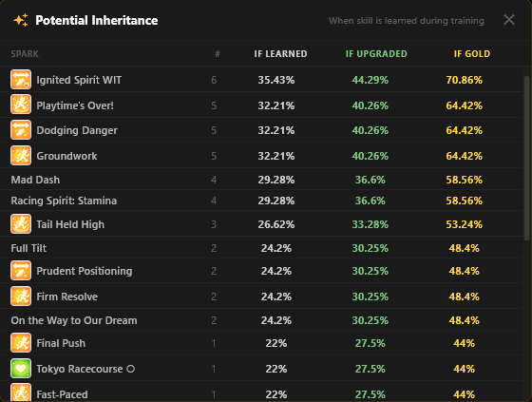This screenshot has width=532, height=402.
Task: Click the Playtime's Over! skill icon
Action: [x=21, y=105]
